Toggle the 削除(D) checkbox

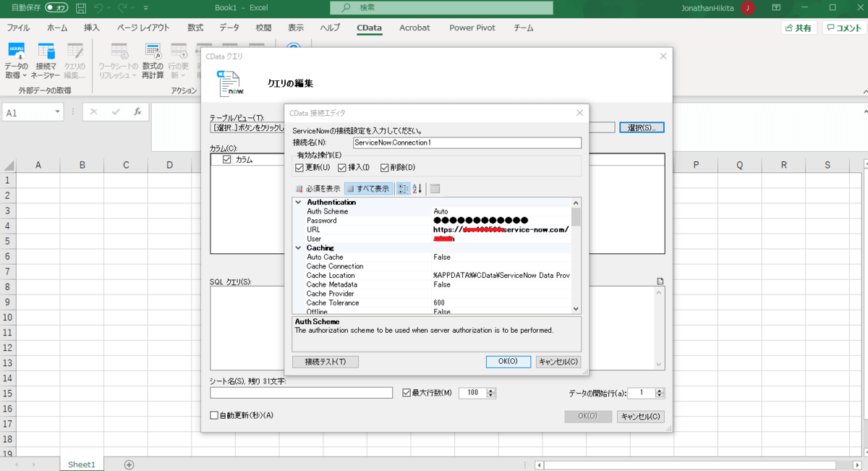(x=384, y=168)
